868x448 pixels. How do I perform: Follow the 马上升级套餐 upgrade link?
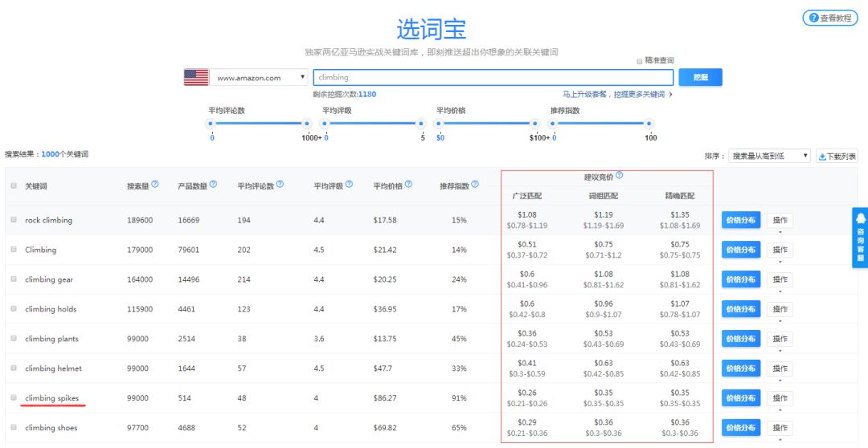pyautogui.click(x=617, y=95)
